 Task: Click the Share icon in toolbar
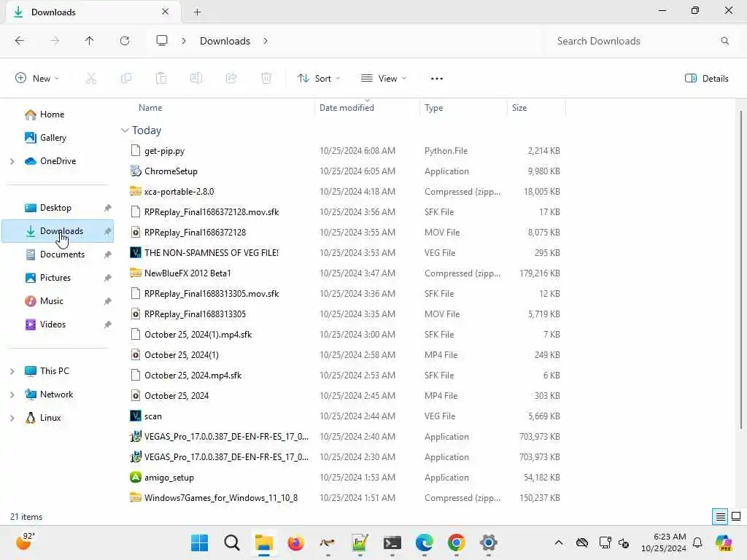click(x=231, y=78)
